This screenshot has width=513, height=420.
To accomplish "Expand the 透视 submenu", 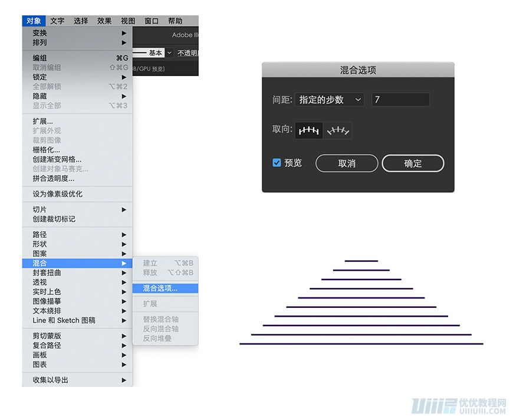I will pos(77,282).
